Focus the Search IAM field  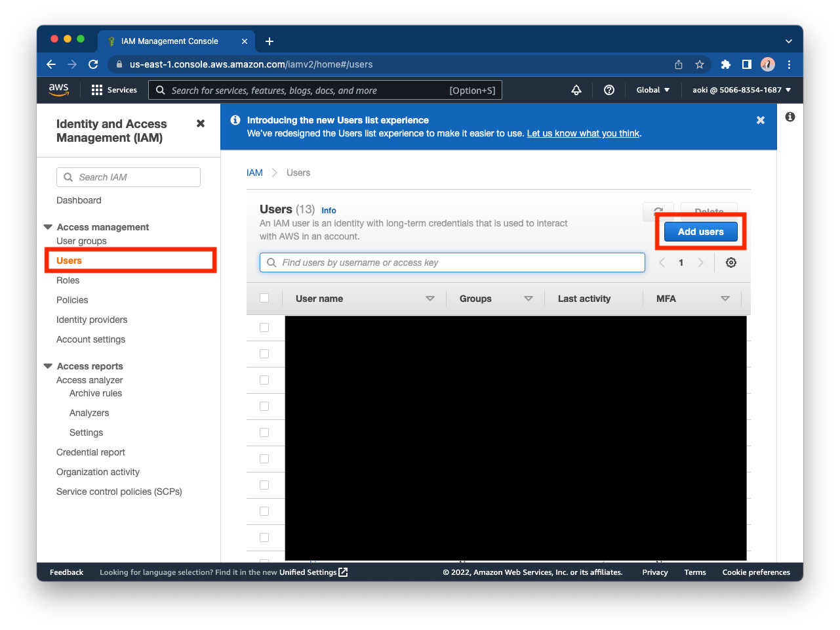[x=129, y=177]
